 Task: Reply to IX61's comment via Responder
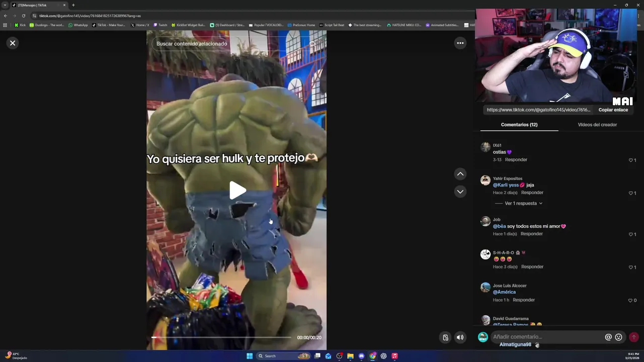coord(516,160)
